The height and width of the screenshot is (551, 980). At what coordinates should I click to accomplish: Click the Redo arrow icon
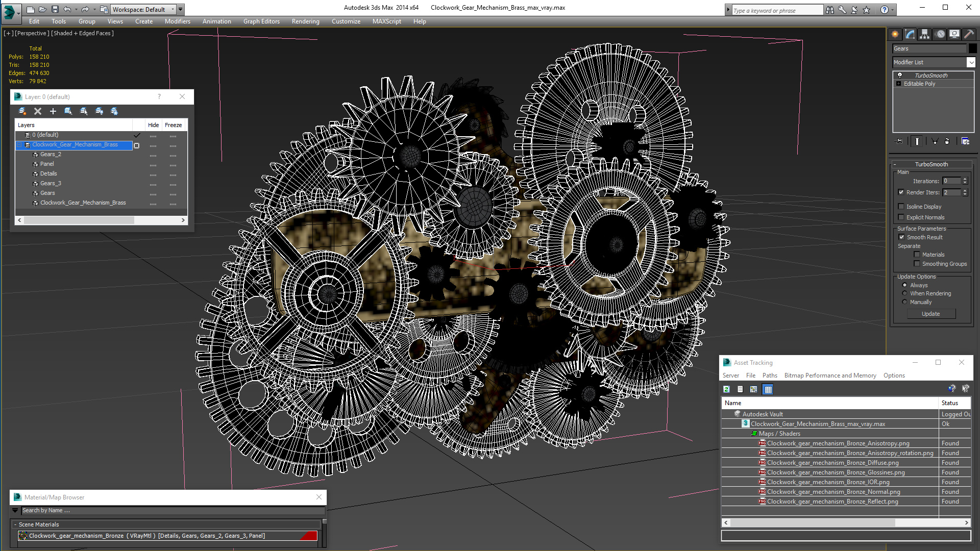tap(85, 9)
